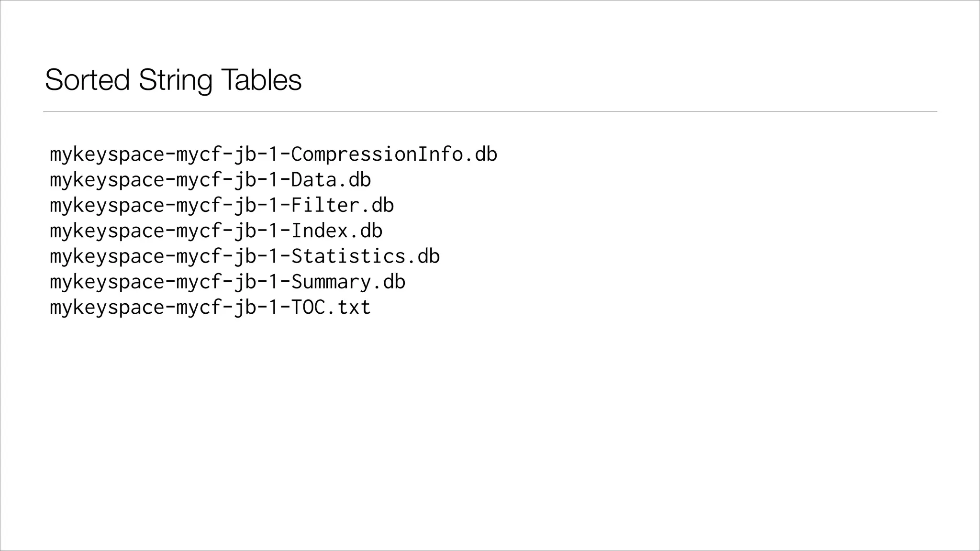
Task: Click "mykeyspace" at the start of the Filter line
Action: (107, 206)
